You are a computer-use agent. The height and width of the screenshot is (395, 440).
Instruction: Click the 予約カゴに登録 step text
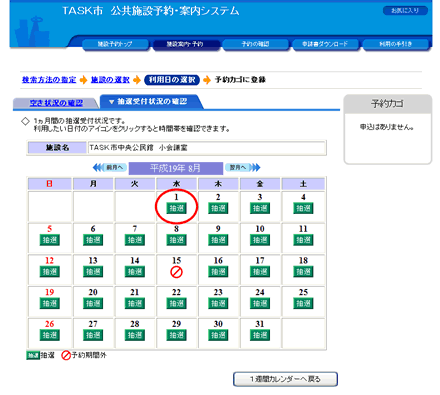pos(240,80)
